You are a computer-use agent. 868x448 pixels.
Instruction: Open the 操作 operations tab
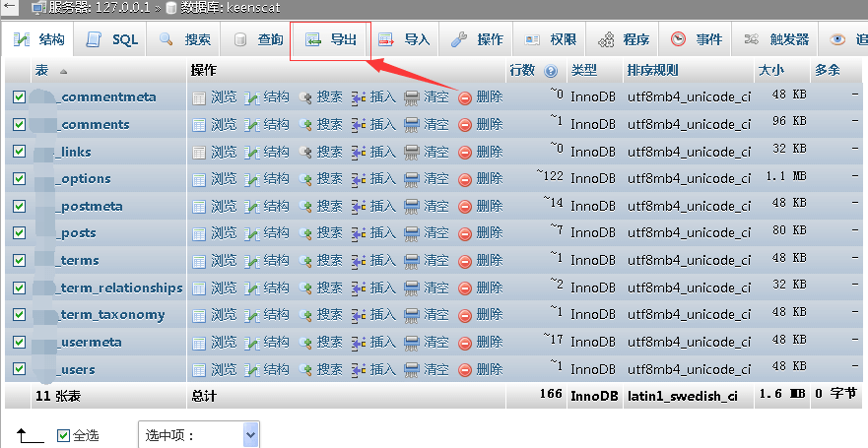477,39
